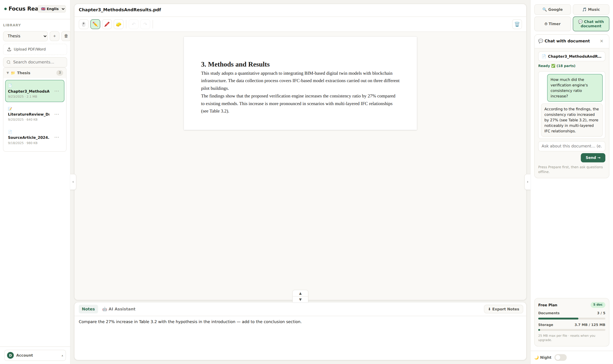Click the Ask about this document input
613x364 pixels.
point(572,146)
